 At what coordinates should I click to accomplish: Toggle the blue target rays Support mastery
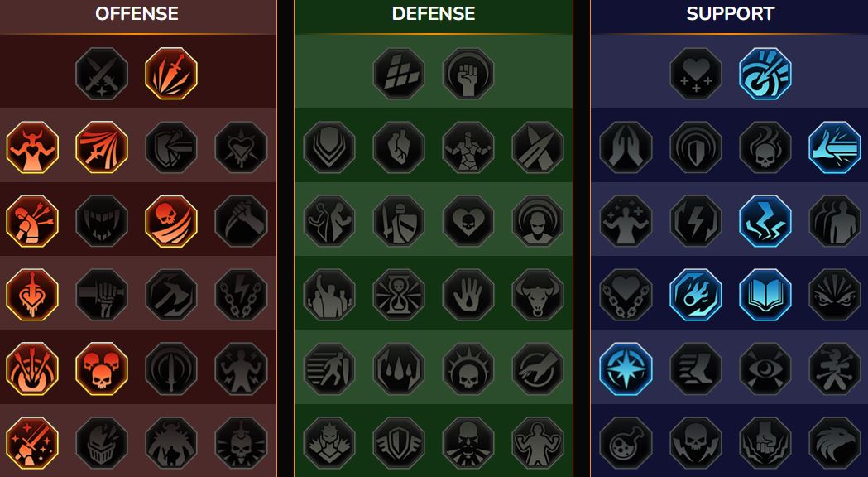[765, 74]
